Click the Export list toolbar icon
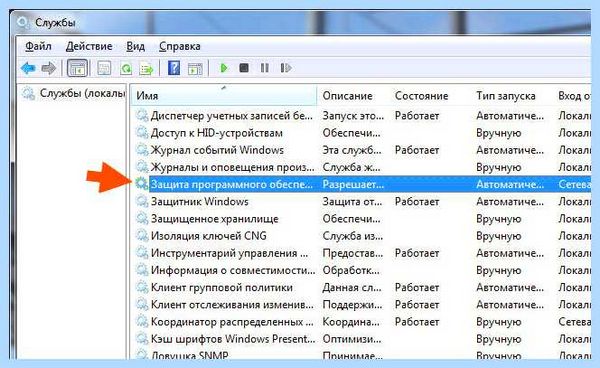 tap(146, 69)
